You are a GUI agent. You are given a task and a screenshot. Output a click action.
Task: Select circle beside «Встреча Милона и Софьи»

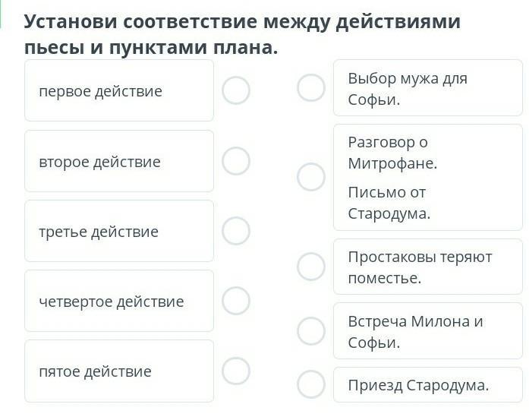click(310, 331)
